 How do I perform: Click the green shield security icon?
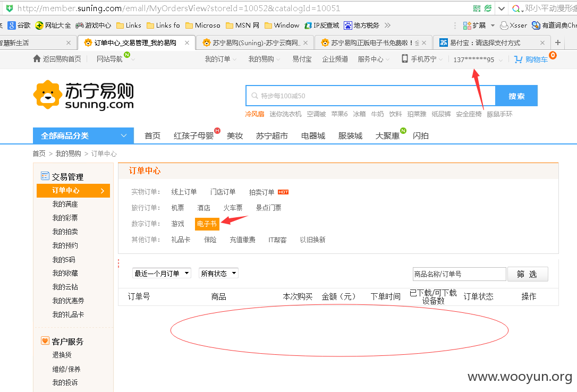pyautogui.click(x=10, y=8)
